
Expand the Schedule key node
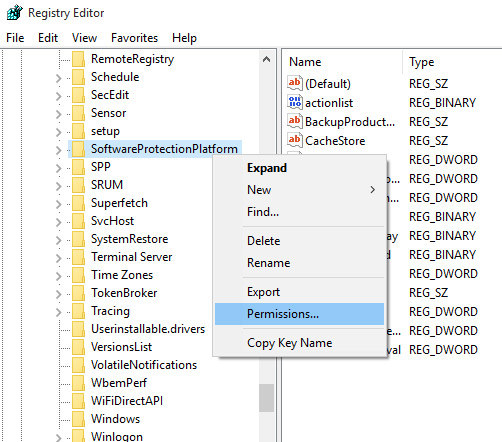coord(59,78)
